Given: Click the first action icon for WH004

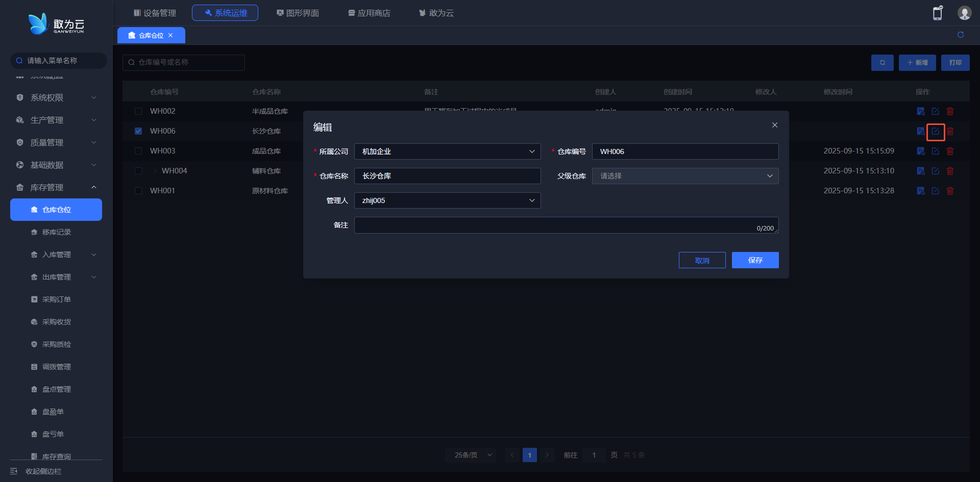Looking at the screenshot, I should tap(920, 171).
